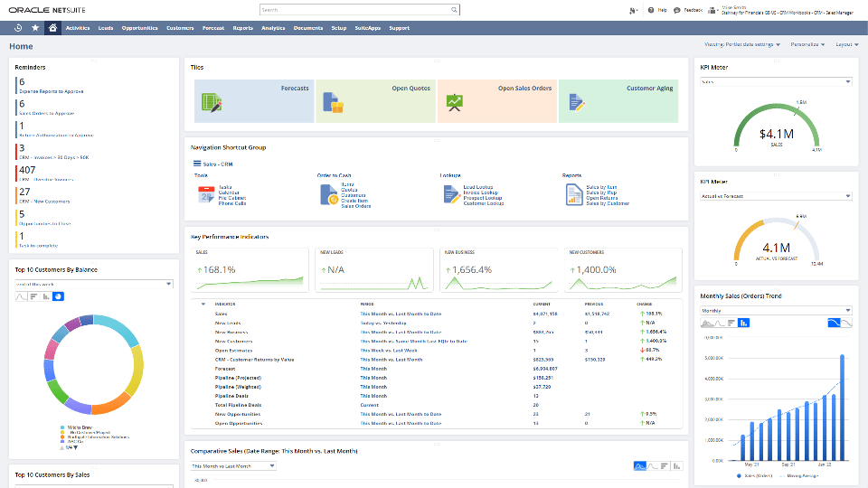Open the Sales by Customer report link
The image size is (868, 488).
[x=608, y=204]
